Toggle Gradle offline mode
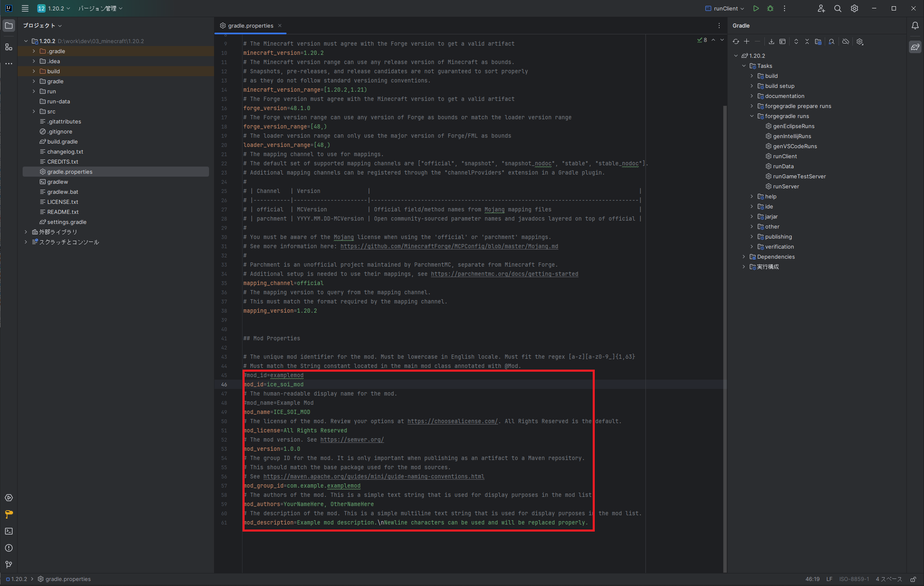Viewport: 924px width, 586px height. coord(846,41)
